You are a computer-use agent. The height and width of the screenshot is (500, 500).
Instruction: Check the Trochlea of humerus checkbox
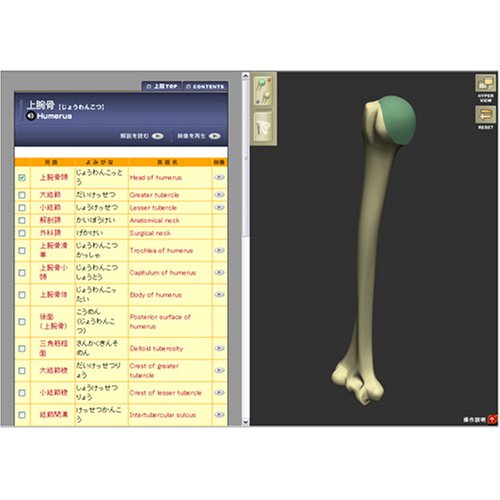click(x=22, y=250)
